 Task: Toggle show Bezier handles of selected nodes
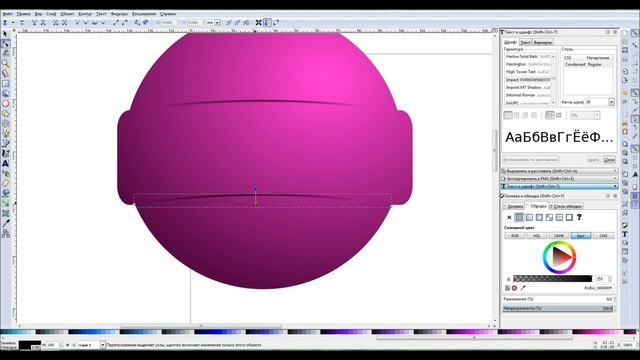pos(267,23)
